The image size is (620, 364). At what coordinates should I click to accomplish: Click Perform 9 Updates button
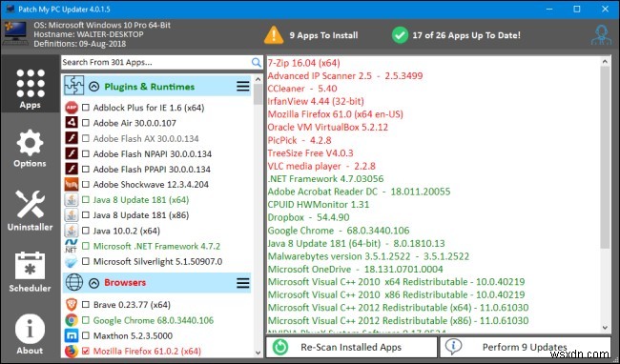525,347
